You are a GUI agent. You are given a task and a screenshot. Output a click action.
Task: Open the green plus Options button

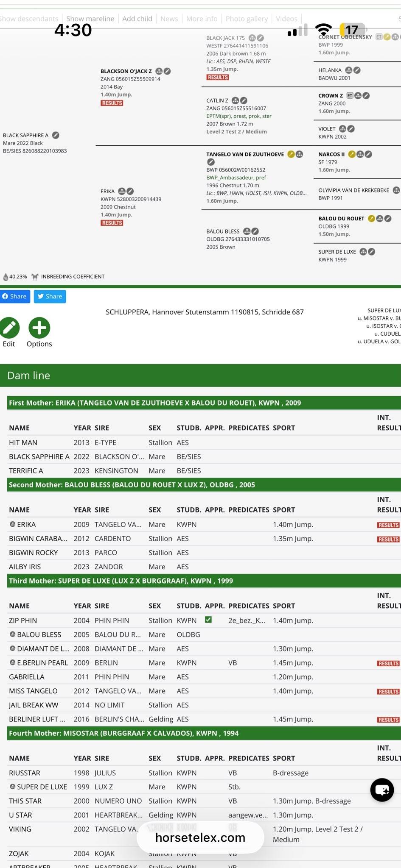tap(39, 328)
